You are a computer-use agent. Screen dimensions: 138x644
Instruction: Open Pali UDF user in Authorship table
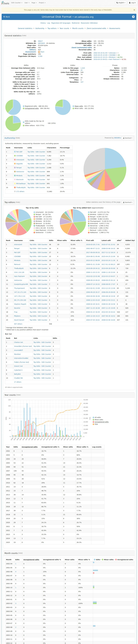tap(19, 152)
